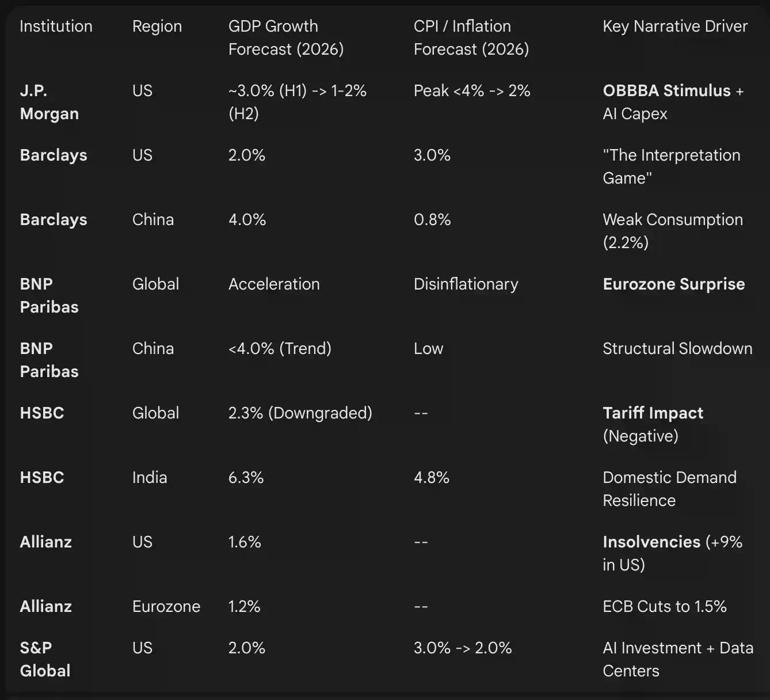Select the ECB Cuts to 1.5% cell
Viewport: 770px width, 700px height.
click(664, 607)
